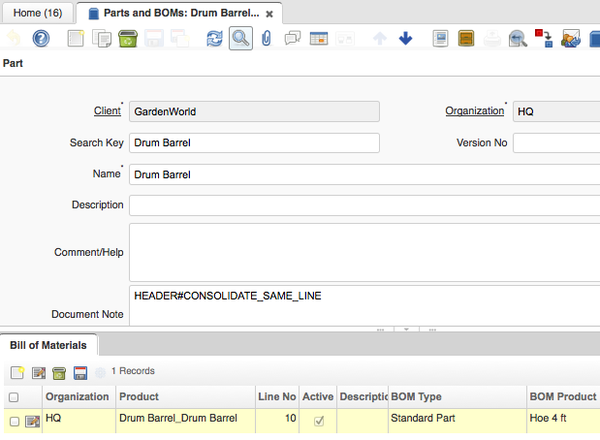Click the Organization field label link
Image resolution: width=600 pixels, height=440 pixels.
pos(474,111)
